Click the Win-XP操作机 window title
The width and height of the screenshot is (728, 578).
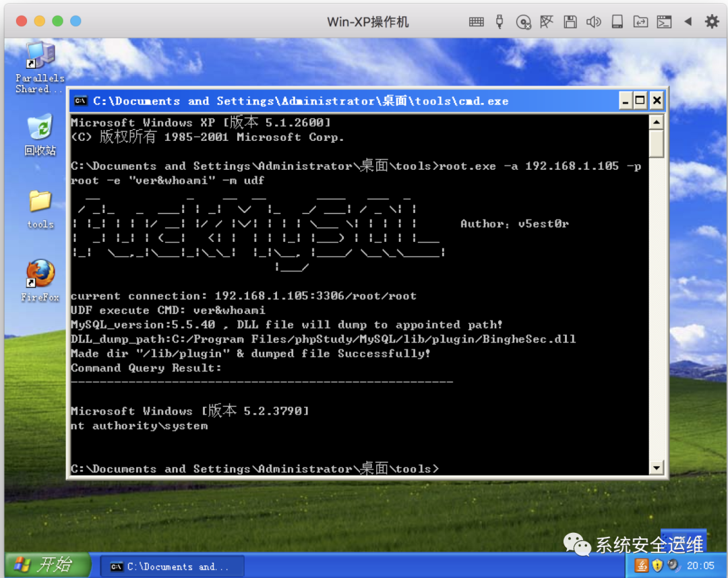pos(368,22)
